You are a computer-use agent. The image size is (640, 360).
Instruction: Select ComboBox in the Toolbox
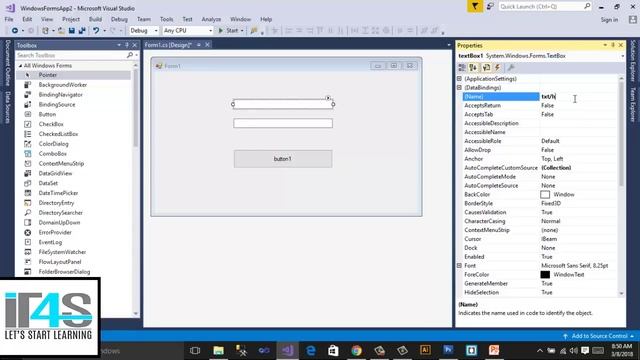tap(53, 154)
